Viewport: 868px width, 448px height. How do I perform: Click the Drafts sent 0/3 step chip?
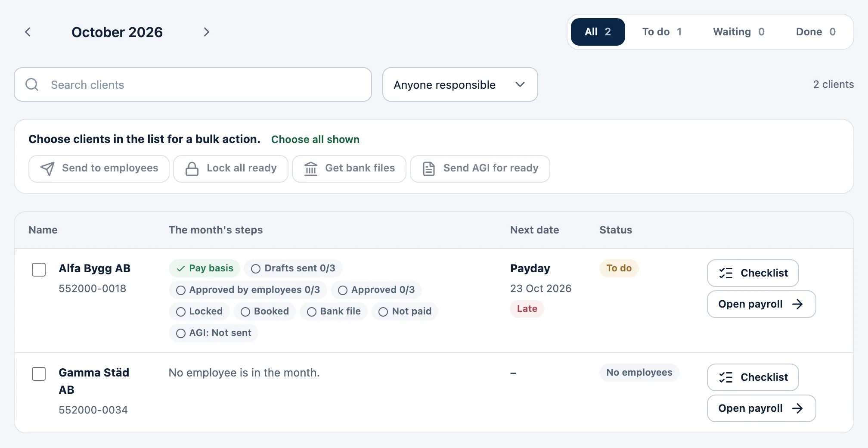pyautogui.click(x=293, y=268)
